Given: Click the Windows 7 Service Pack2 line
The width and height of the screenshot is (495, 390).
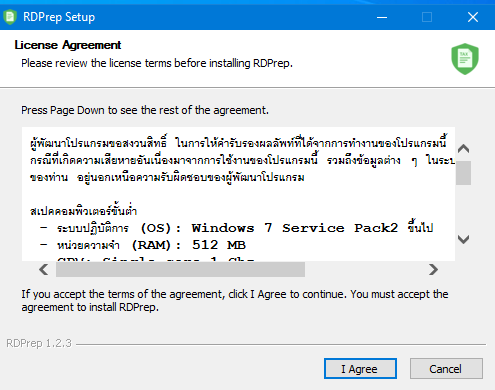Looking at the screenshot, I should point(237,228).
